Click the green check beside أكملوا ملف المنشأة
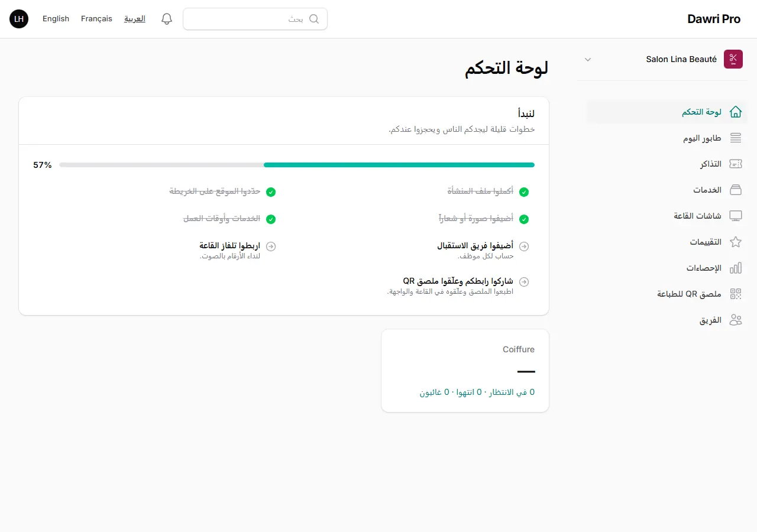 point(524,192)
